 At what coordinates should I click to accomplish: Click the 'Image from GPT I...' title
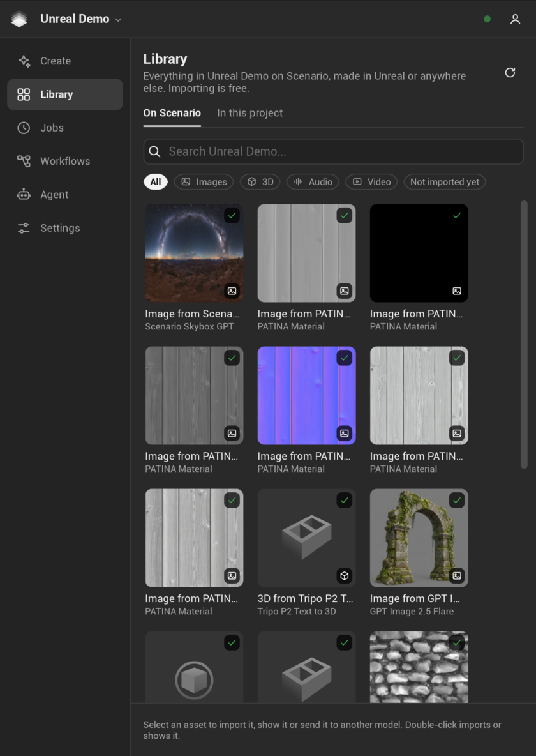coord(415,599)
